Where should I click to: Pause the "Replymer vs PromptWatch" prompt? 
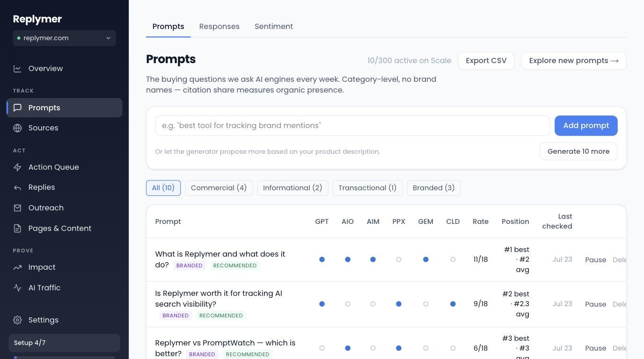(x=595, y=348)
